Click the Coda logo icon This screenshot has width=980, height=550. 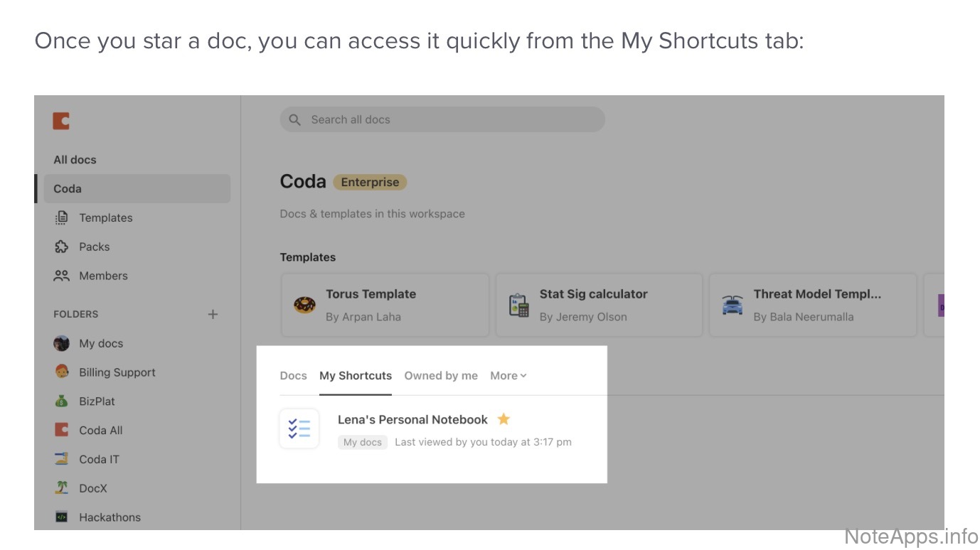coord(61,121)
